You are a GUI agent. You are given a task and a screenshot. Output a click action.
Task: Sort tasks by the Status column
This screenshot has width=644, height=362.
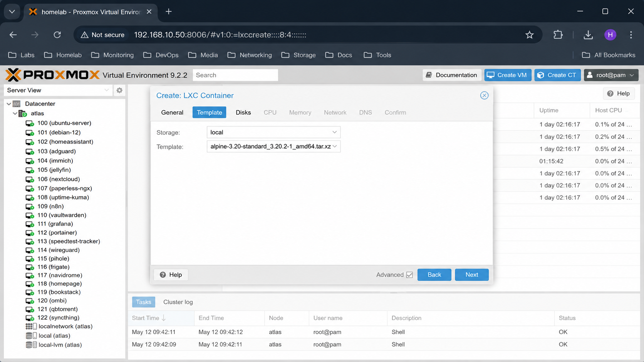(x=597, y=318)
